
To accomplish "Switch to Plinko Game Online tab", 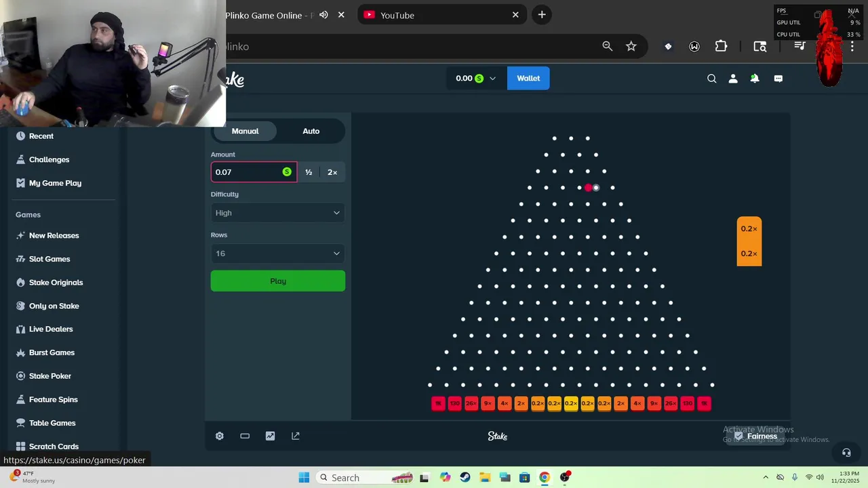I will 269,15.
